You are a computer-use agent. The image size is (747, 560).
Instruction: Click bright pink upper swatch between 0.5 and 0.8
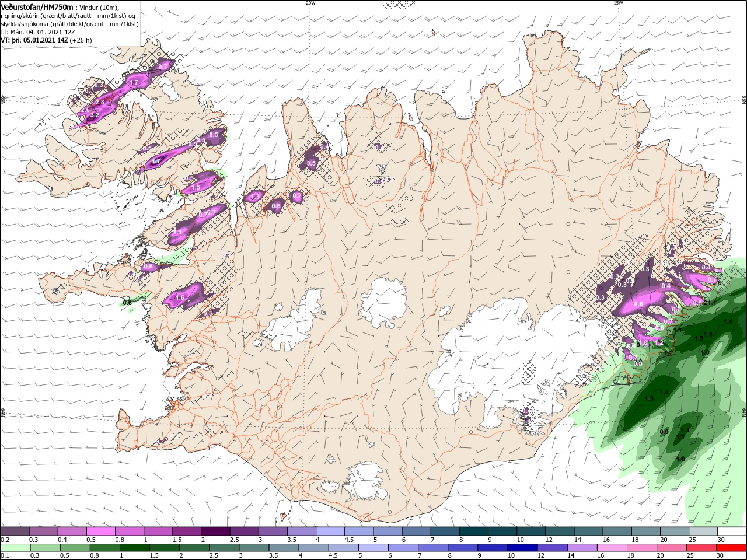click(100, 531)
